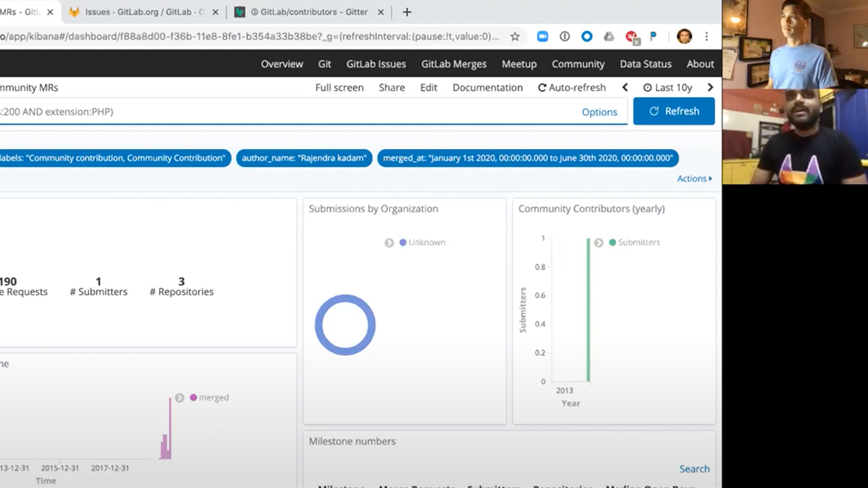Click the lower participant video thumbnail
The image size is (868, 488).
(x=795, y=137)
